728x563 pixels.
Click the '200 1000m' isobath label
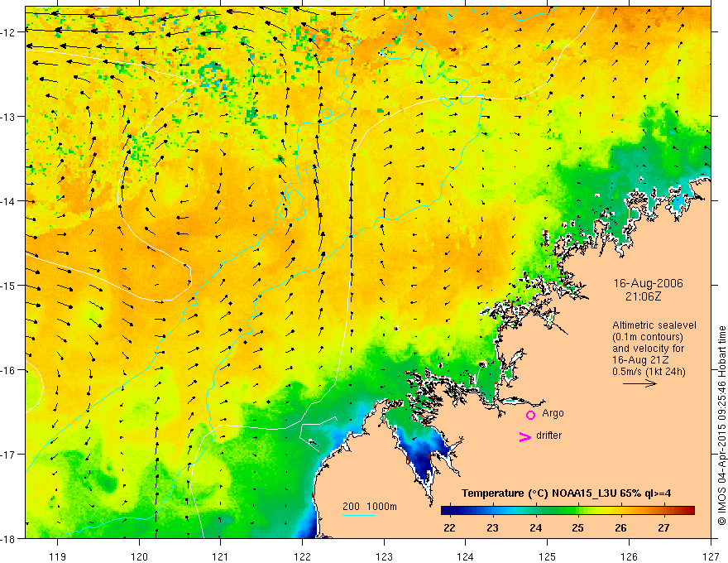pos(370,507)
